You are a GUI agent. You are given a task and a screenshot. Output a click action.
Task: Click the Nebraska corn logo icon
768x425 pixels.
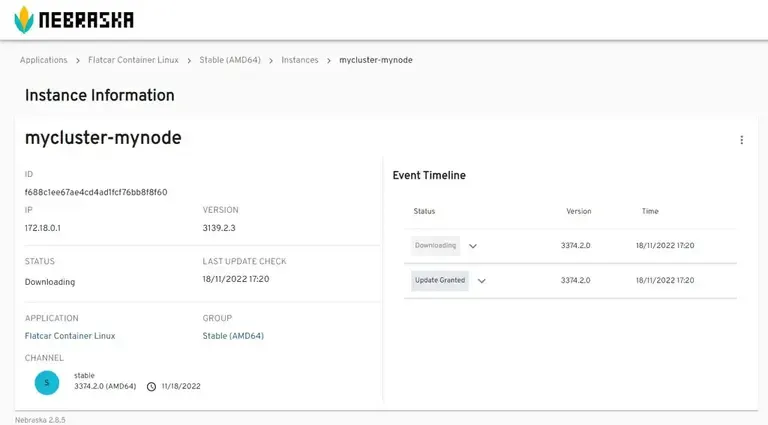[x=23, y=19]
